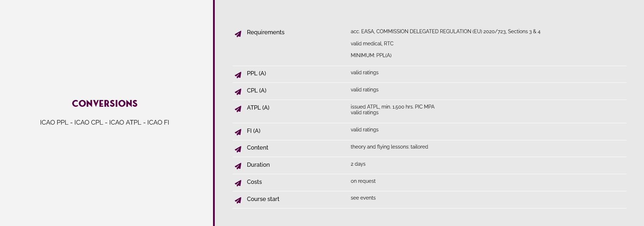Select the CONVERSIONS heading
This screenshot has height=226, width=644.
105,104
